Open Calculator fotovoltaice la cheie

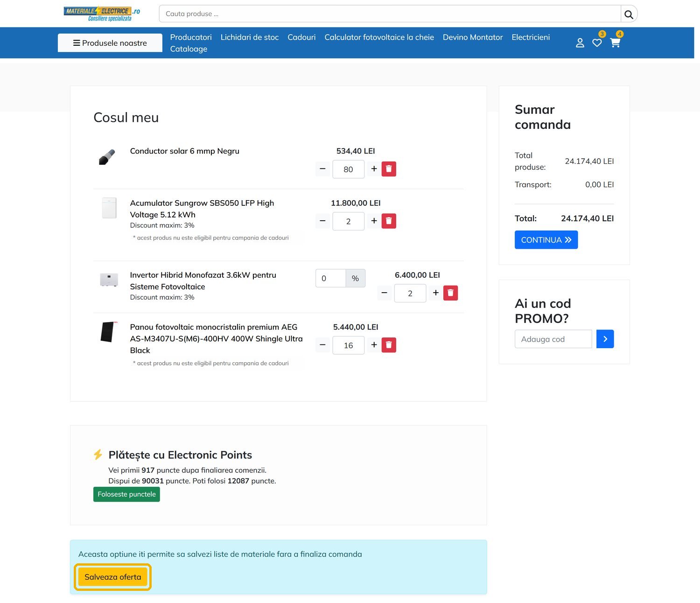(x=379, y=37)
